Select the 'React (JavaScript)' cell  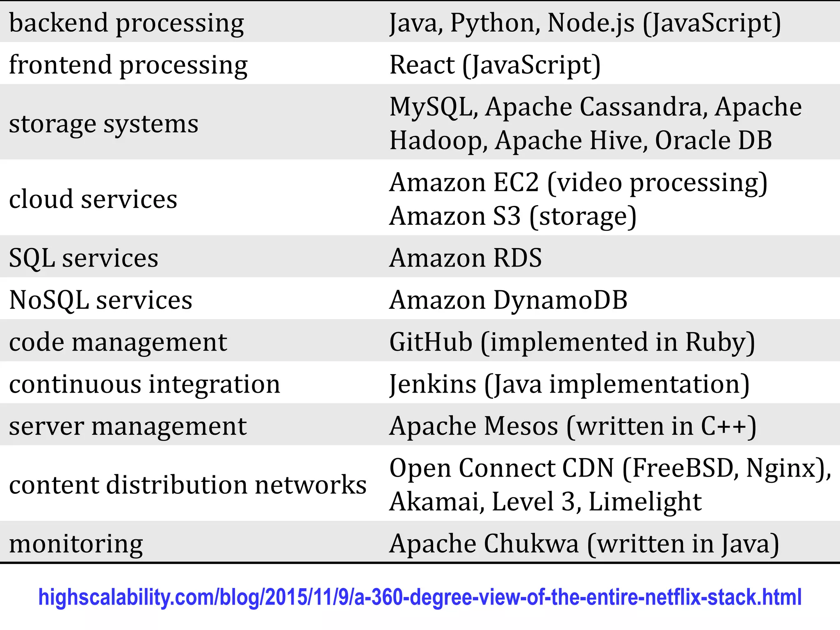pyautogui.click(x=495, y=65)
